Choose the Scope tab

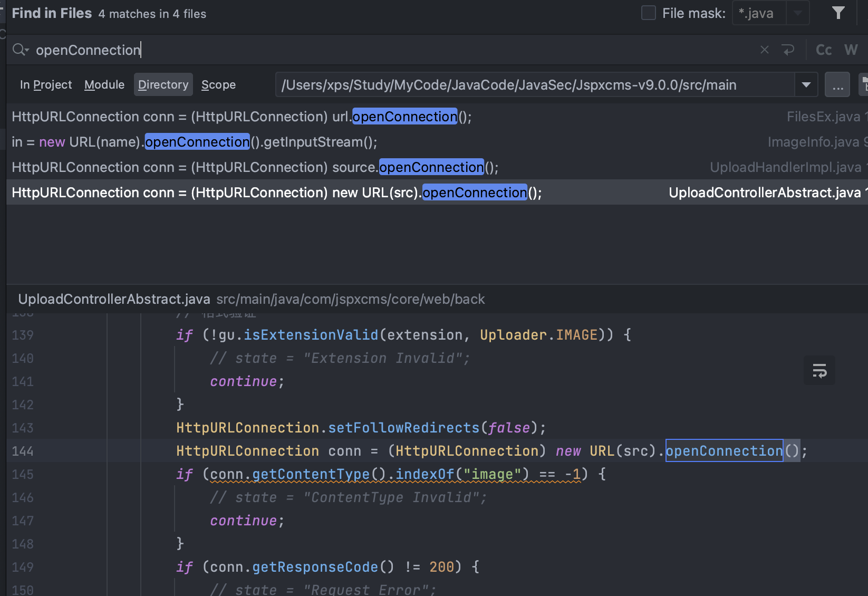pos(218,85)
